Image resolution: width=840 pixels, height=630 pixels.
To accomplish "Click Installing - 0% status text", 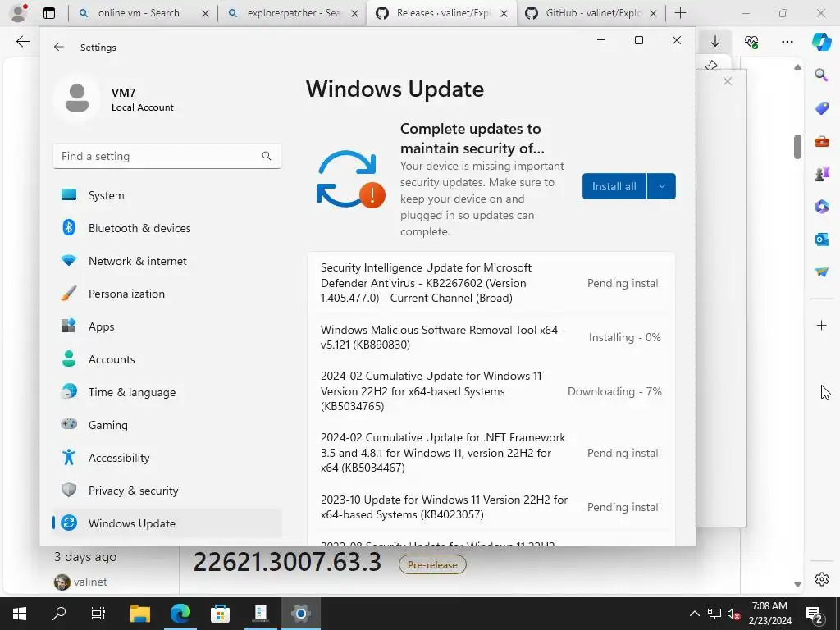I will tap(624, 337).
